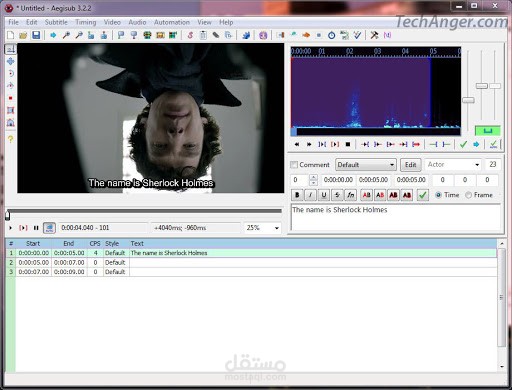Click the font name fn button
Screen dimensions: 512x390
(x=350, y=195)
